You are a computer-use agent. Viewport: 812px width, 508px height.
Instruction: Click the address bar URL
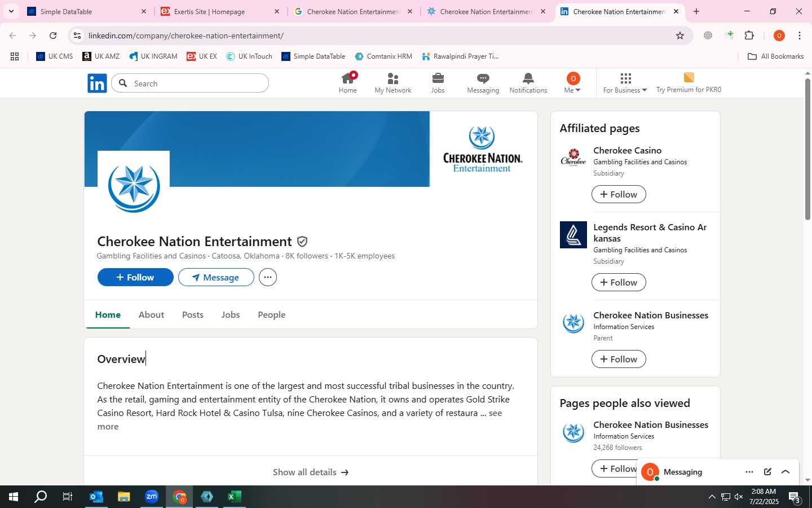click(186, 36)
